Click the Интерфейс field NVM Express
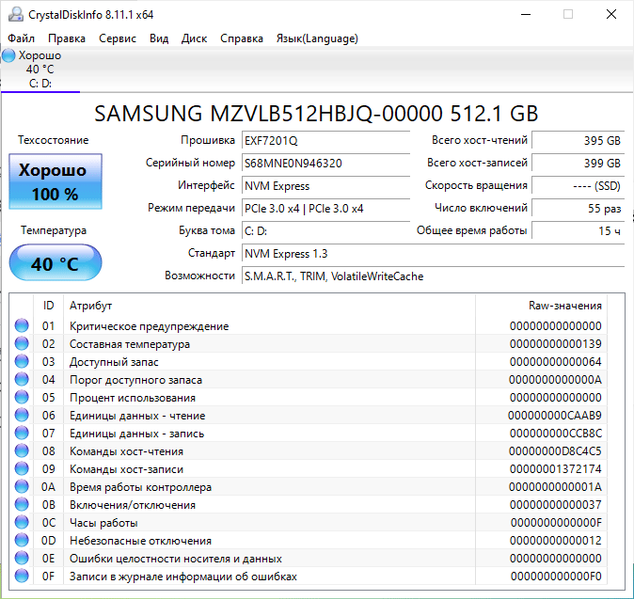 point(326,186)
